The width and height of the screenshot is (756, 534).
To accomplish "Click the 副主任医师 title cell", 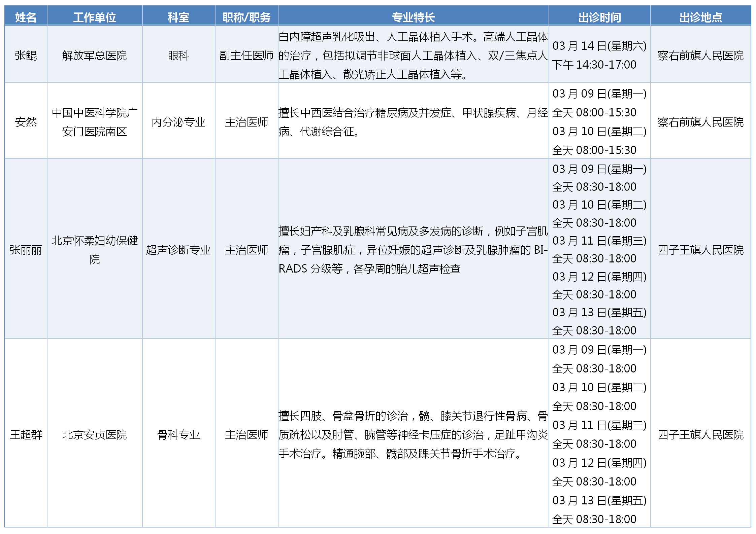I will [246, 55].
